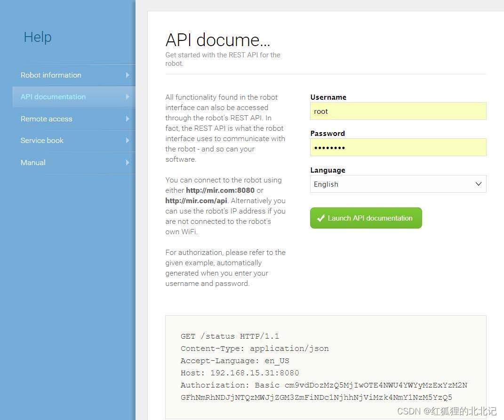
Task: Select API documentation sidebar item
Action: point(74,97)
